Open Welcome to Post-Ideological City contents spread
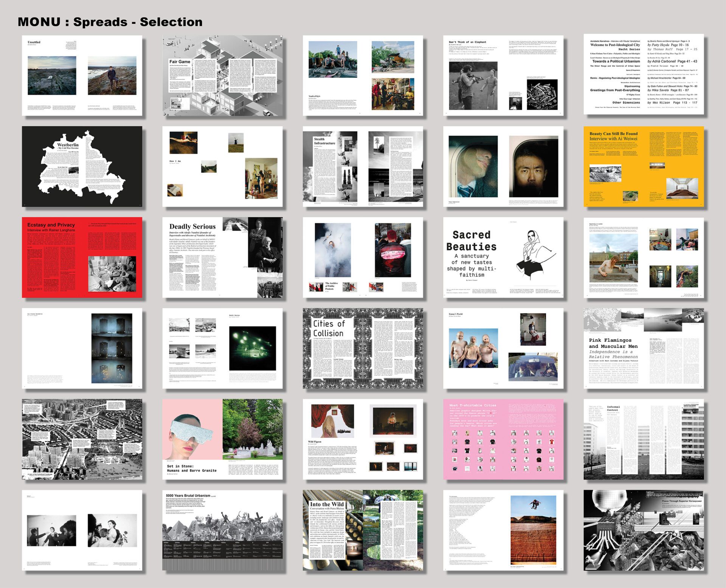The width and height of the screenshot is (726, 588). coord(644,74)
